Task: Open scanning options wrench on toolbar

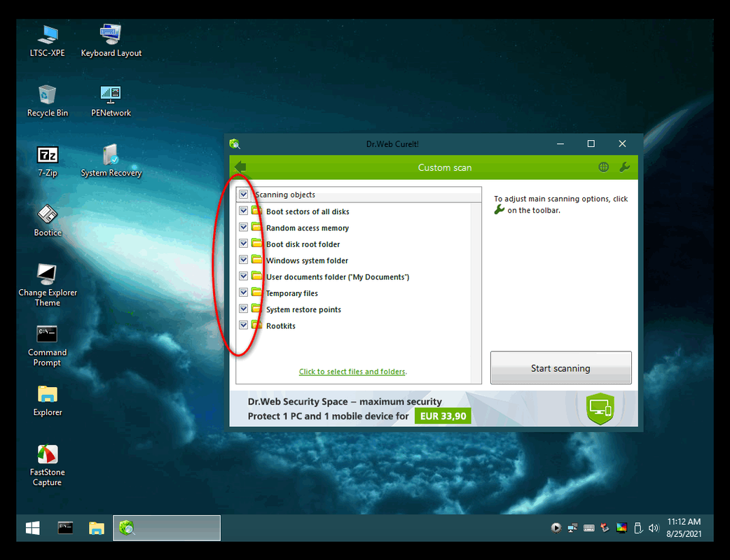Action: coord(625,167)
